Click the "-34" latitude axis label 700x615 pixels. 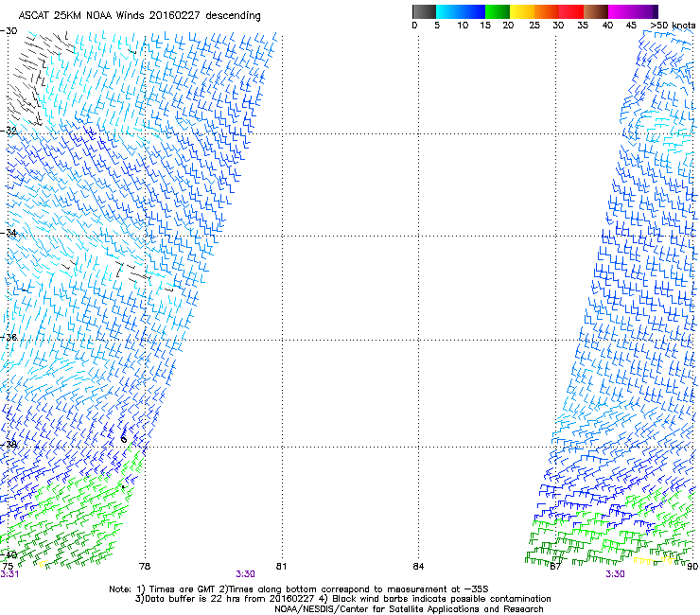[9, 233]
